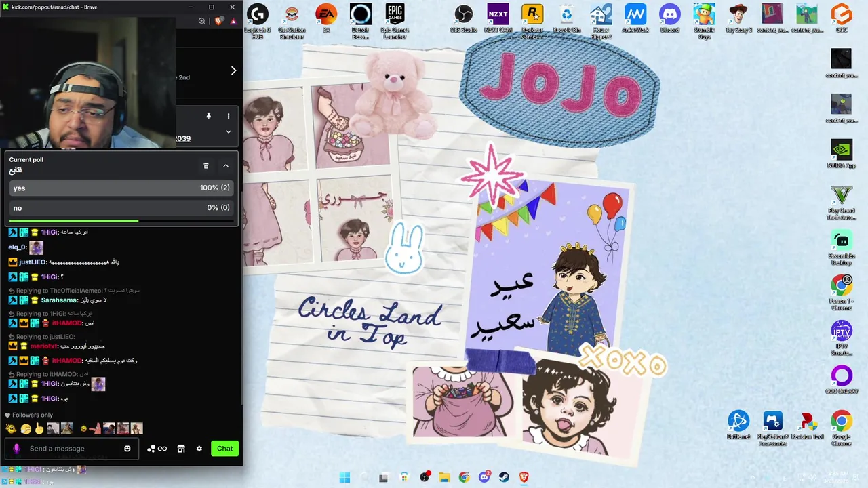Screen dimensions: 868x488
Task: Click the Send a message input field
Action: pyautogui.click(x=72, y=449)
